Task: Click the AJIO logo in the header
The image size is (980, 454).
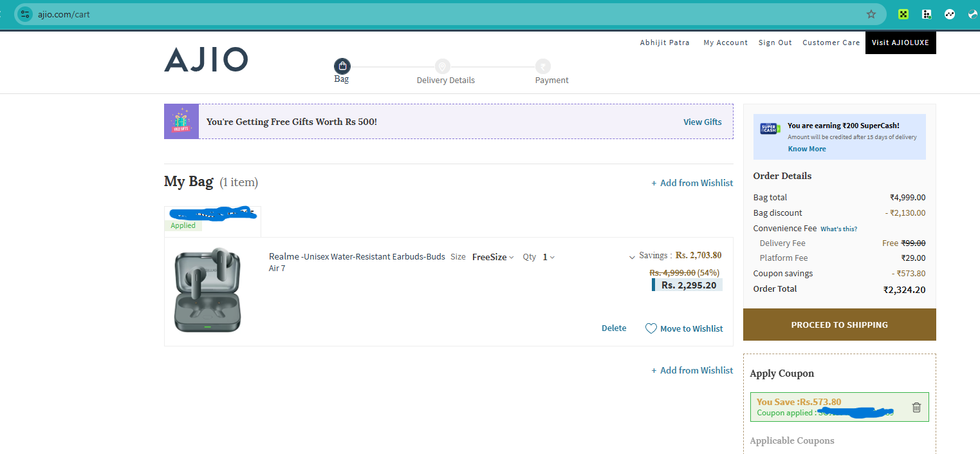Action: (206, 59)
